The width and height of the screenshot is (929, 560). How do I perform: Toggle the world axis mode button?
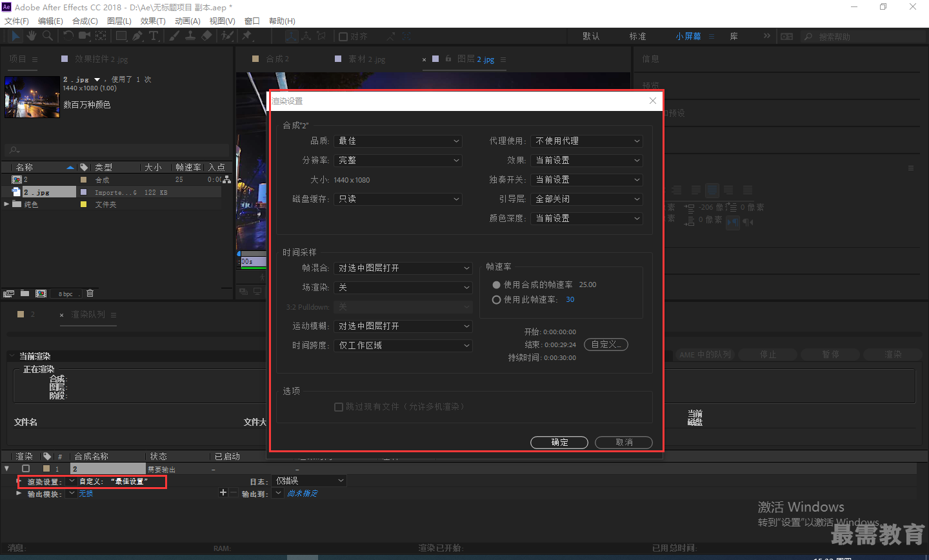click(306, 36)
